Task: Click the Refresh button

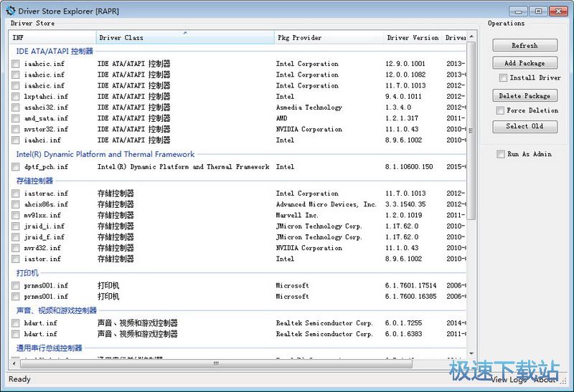Action: pyautogui.click(x=524, y=45)
